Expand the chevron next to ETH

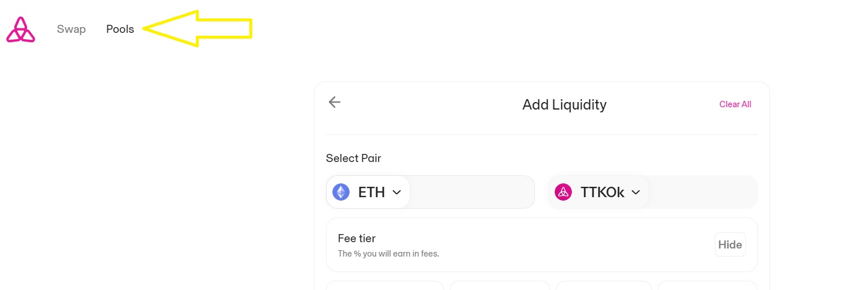point(396,192)
